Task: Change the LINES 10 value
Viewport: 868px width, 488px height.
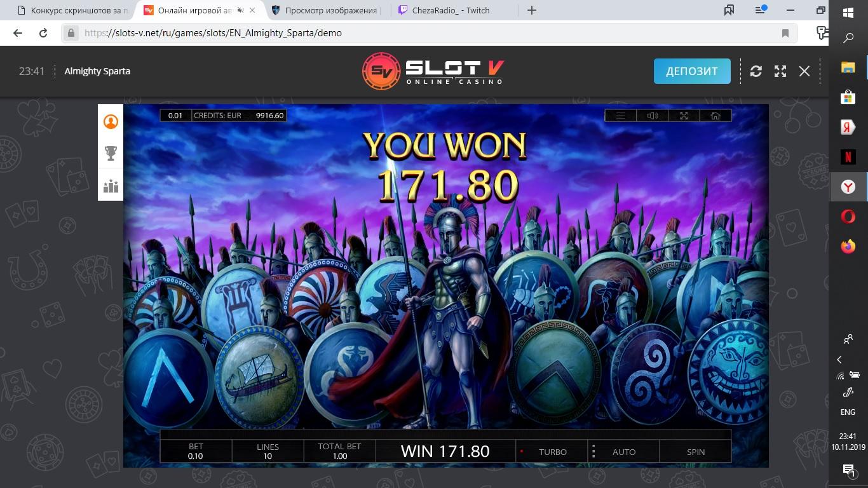Action: 268,451
